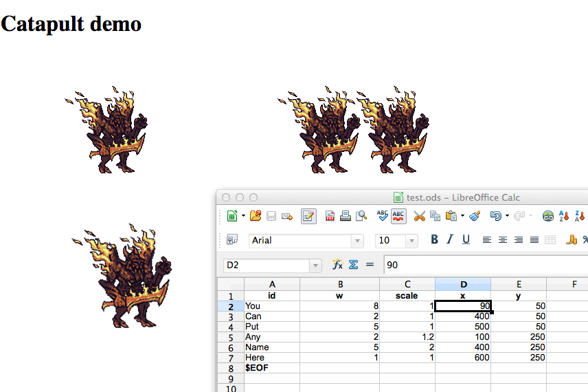Open the Arial font name dropdown
Viewport: 588px width, 392px height.
click(x=357, y=240)
